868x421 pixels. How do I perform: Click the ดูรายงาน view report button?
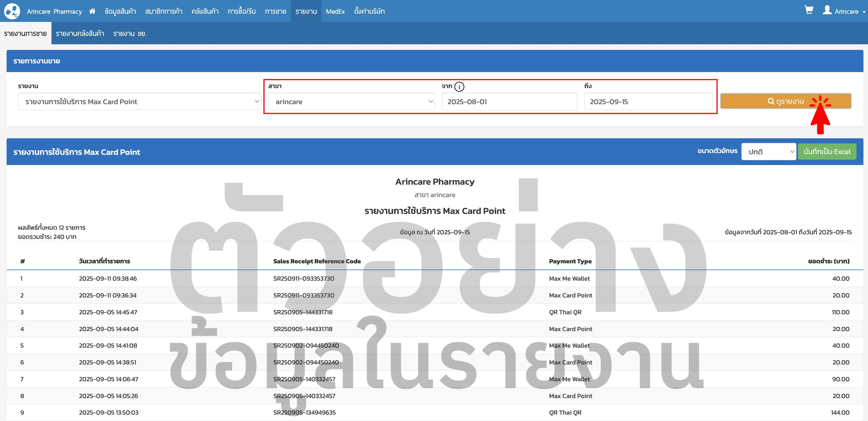coord(785,101)
